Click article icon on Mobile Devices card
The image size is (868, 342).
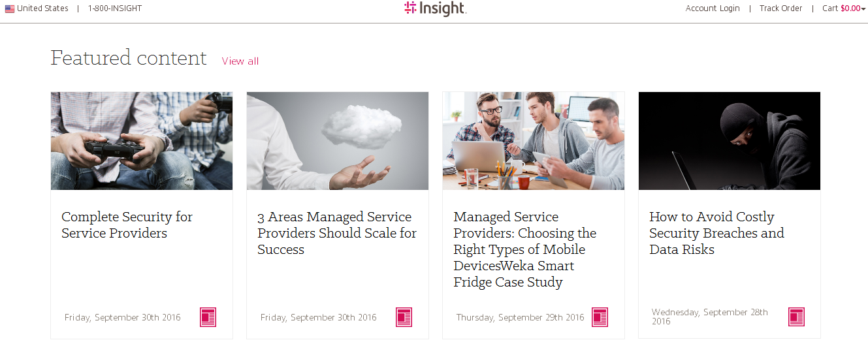click(x=600, y=317)
